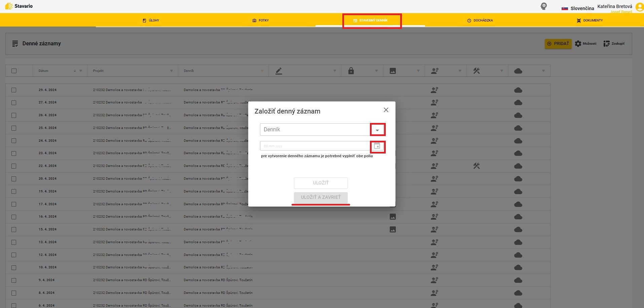644x308 pixels.
Task: Check the row dated 13. 4. 2024
Action: click(14, 242)
